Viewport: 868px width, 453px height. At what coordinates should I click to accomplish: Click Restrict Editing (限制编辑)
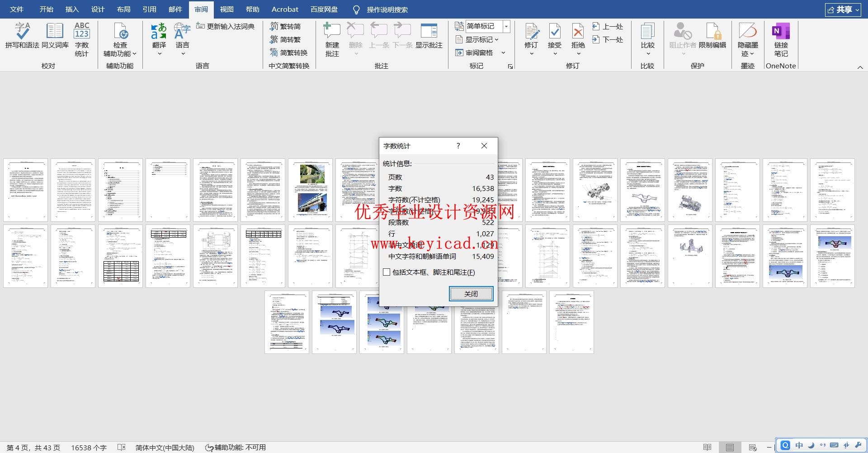pos(712,35)
